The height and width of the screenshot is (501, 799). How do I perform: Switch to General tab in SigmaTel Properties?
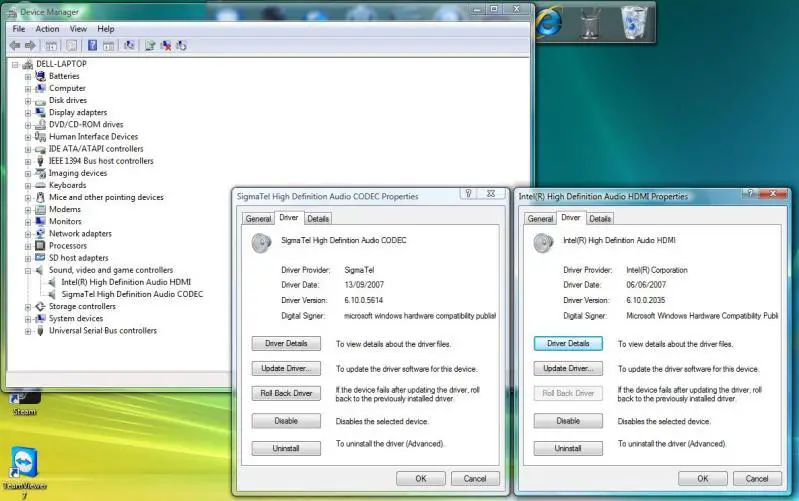(258, 219)
